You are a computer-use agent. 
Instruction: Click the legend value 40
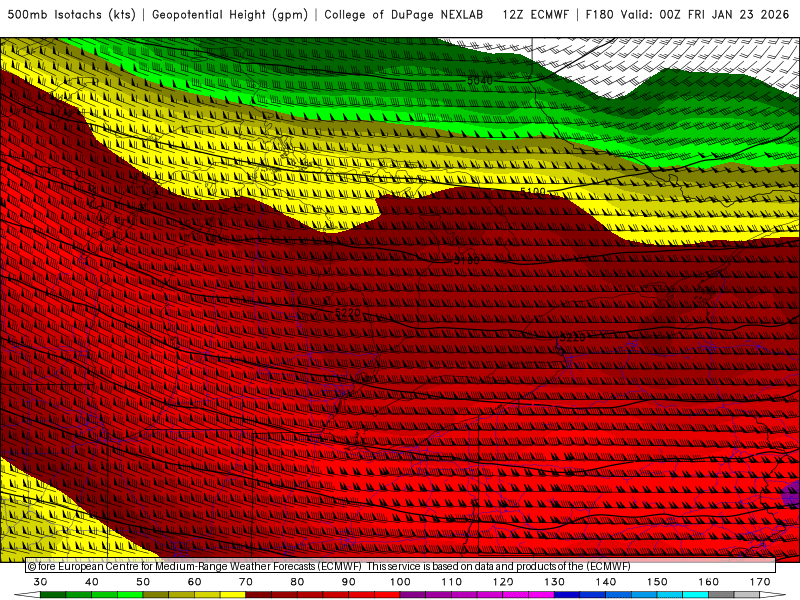tap(92, 582)
